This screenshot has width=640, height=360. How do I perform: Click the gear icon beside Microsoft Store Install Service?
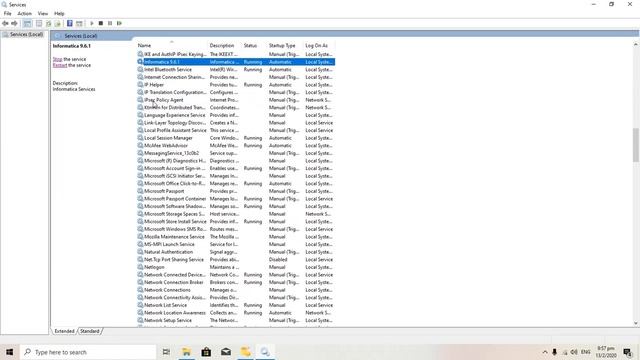pyautogui.click(x=140, y=222)
